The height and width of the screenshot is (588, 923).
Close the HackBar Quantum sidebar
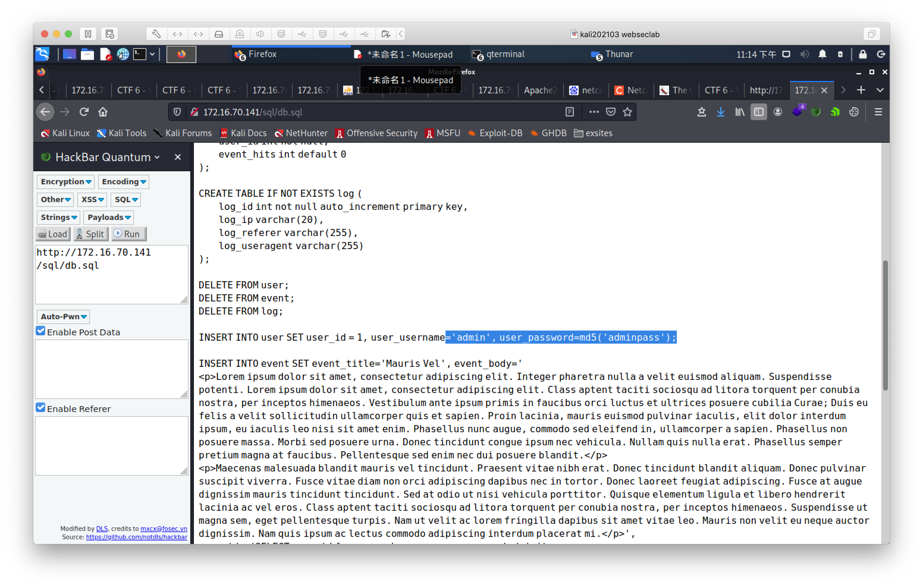[x=178, y=157]
